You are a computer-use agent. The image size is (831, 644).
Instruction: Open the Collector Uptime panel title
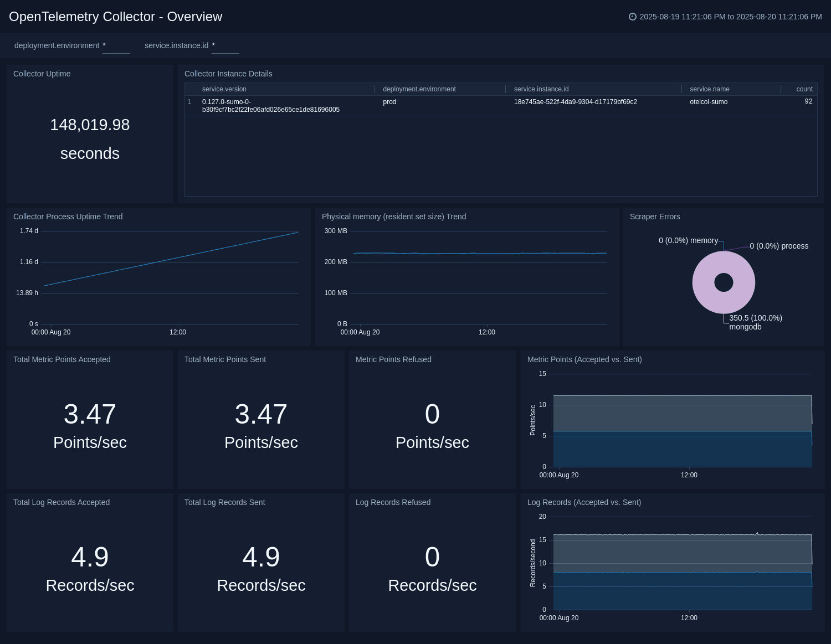(42, 74)
